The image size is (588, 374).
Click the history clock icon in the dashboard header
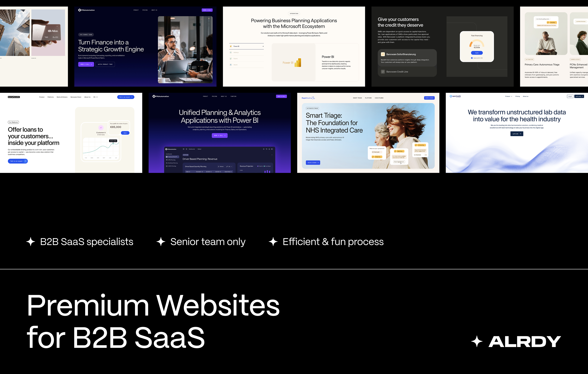(266, 149)
